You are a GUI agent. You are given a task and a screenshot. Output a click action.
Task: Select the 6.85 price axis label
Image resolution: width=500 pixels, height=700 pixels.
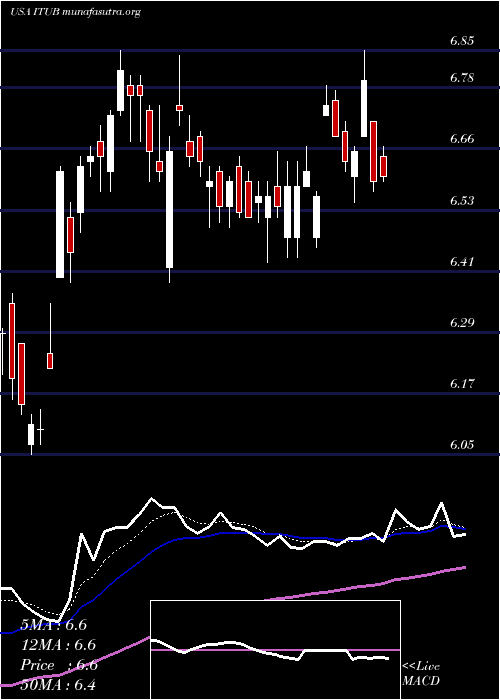462,41
